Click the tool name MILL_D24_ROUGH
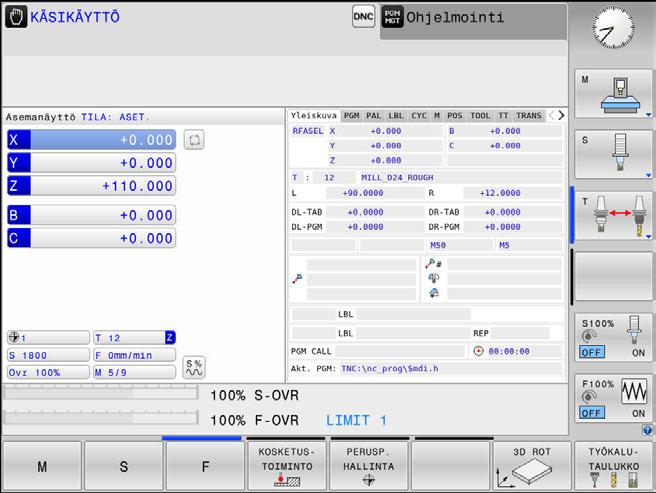Image resolution: width=656 pixels, height=493 pixels. (397, 177)
